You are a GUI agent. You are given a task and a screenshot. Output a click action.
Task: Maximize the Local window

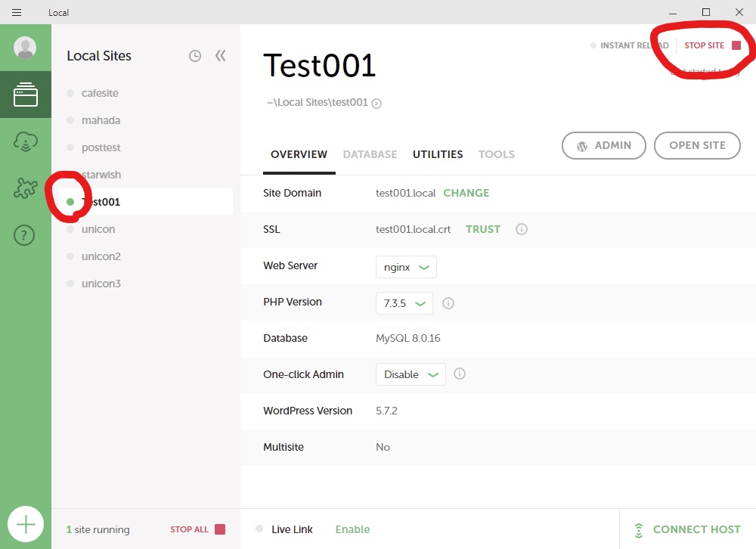[706, 12]
